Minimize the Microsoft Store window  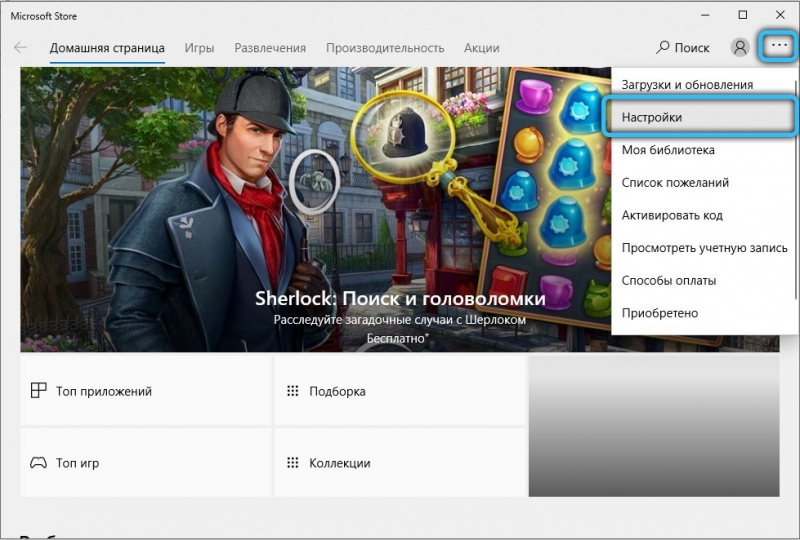(x=705, y=15)
